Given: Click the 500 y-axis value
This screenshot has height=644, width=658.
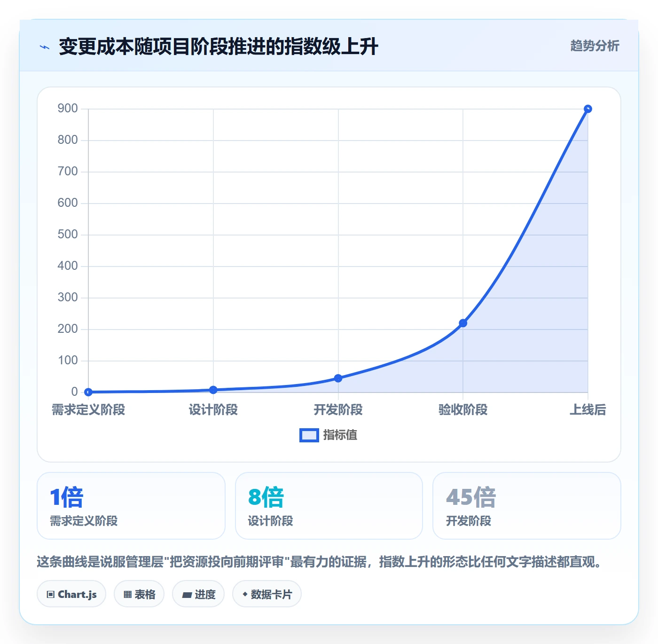Looking at the screenshot, I should click(68, 235).
